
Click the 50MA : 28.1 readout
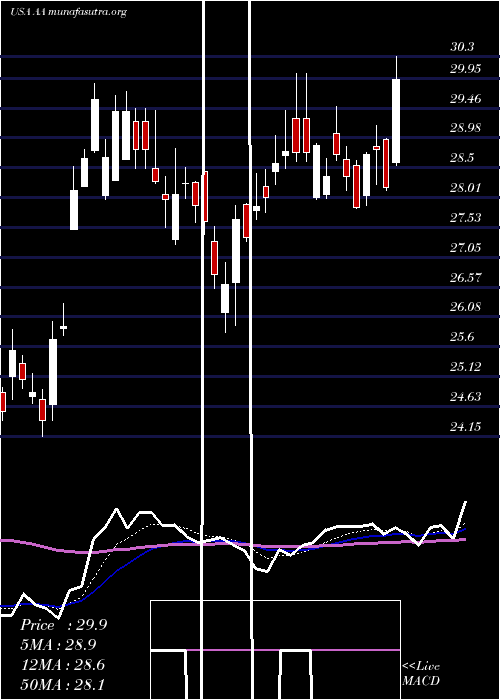[62, 684]
